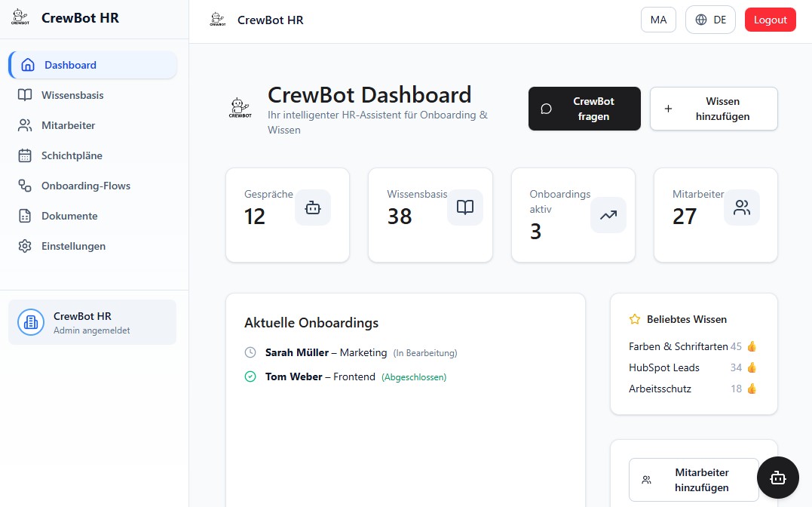This screenshot has width=812, height=507.
Task: Navigate to Wissensbasis in the sidebar
Action: point(72,95)
